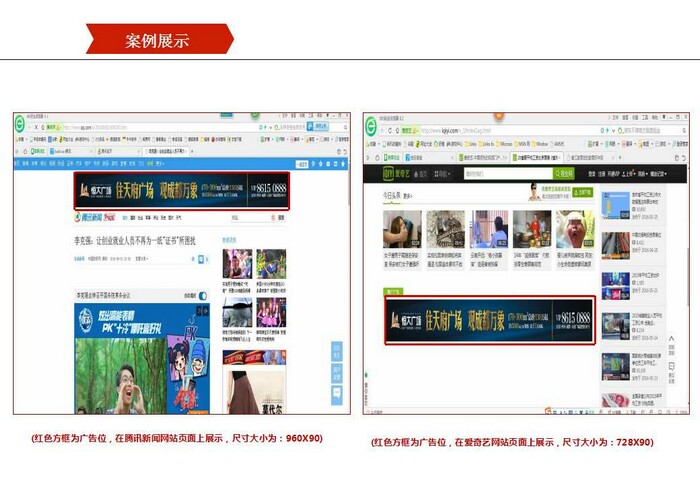Click the 360 browser logo in left window

[x=20, y=124]
